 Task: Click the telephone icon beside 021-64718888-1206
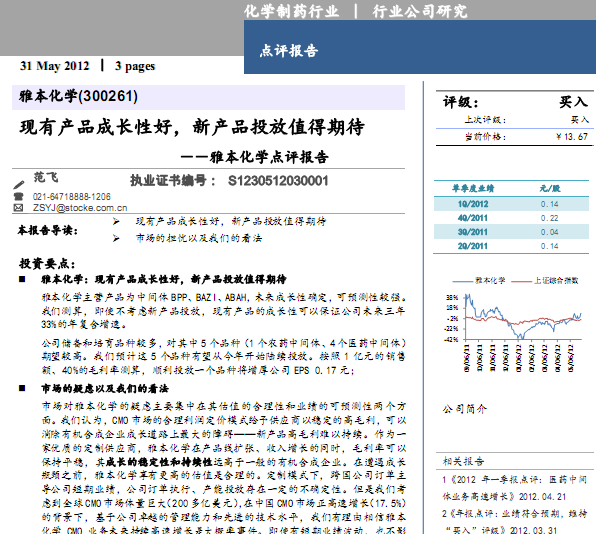click(18, 196)
